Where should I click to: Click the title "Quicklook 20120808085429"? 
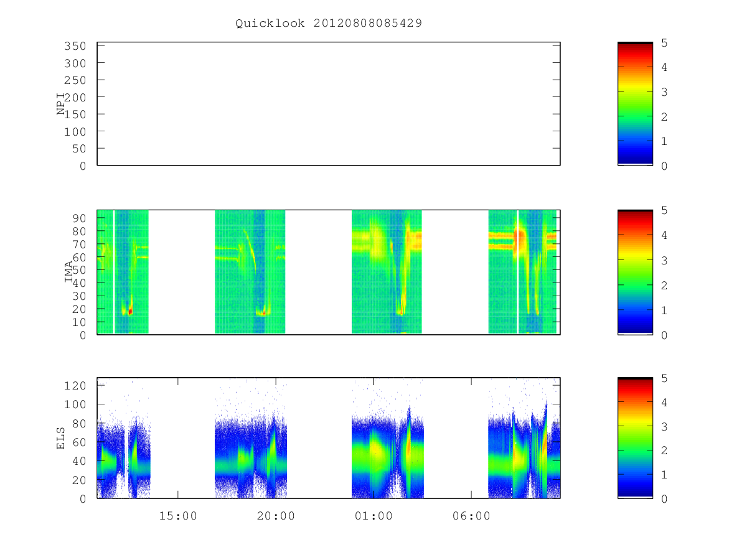(329, 23)
